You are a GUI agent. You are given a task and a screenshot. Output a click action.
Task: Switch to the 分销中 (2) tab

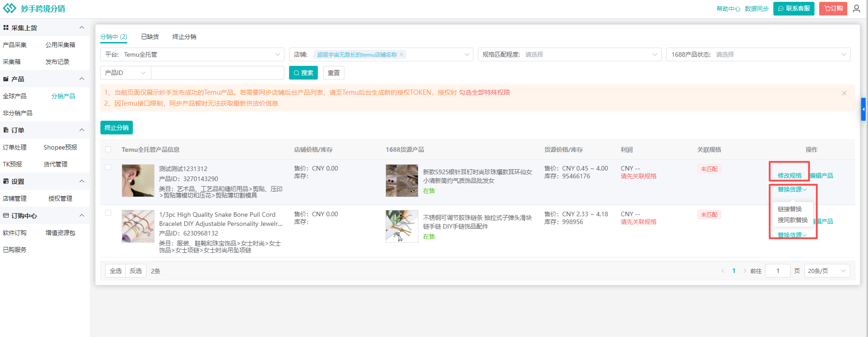point(113,37)
